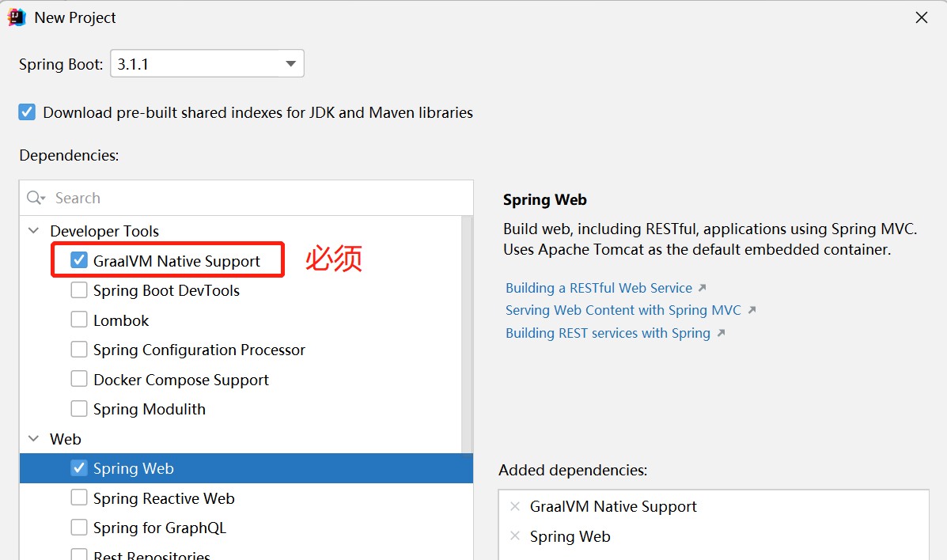The image size is (947, 560).
Task: Click the IntelliJ IDEA logo icon
Action: (x=17, y=17)
